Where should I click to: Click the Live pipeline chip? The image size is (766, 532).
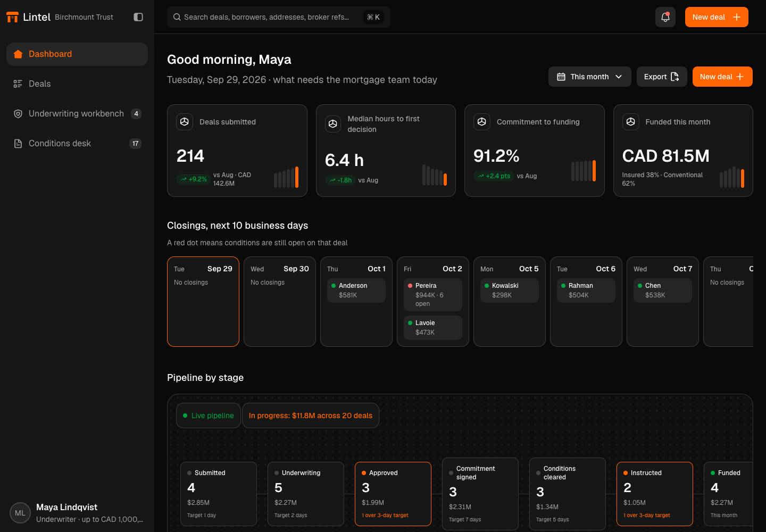[x=209, y=415]
